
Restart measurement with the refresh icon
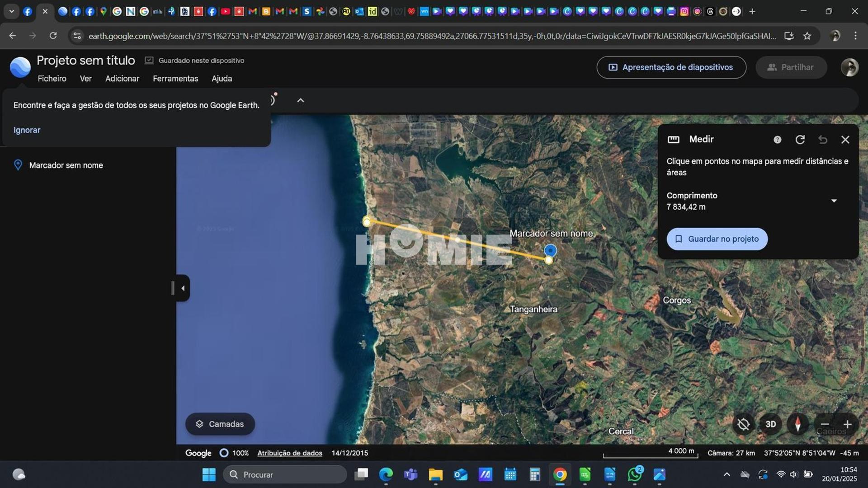800,140
